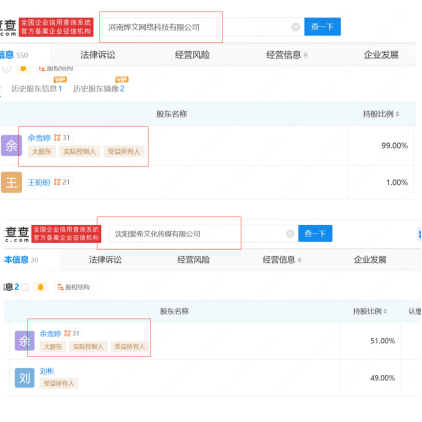Click the 受益所有人 tag in the 99.00% row
The height and width of the screenshot is (422, 422).
coord(124,151)
